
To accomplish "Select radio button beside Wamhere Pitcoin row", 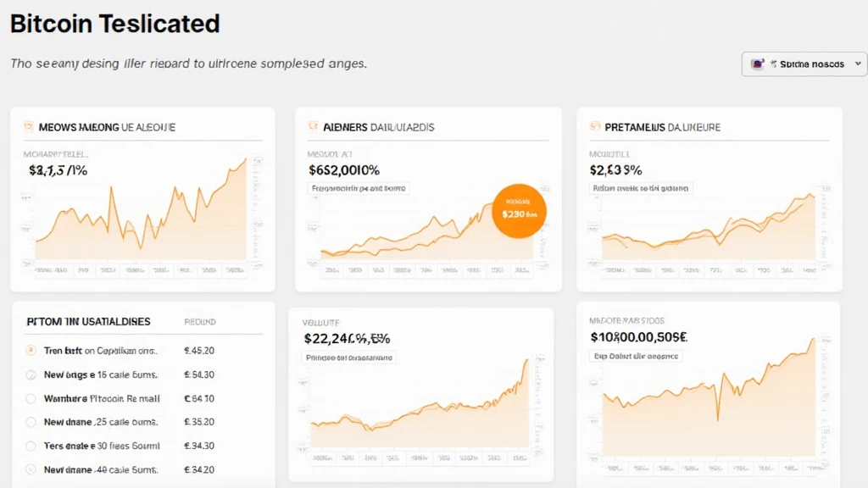I will click(x=32, y=398).
